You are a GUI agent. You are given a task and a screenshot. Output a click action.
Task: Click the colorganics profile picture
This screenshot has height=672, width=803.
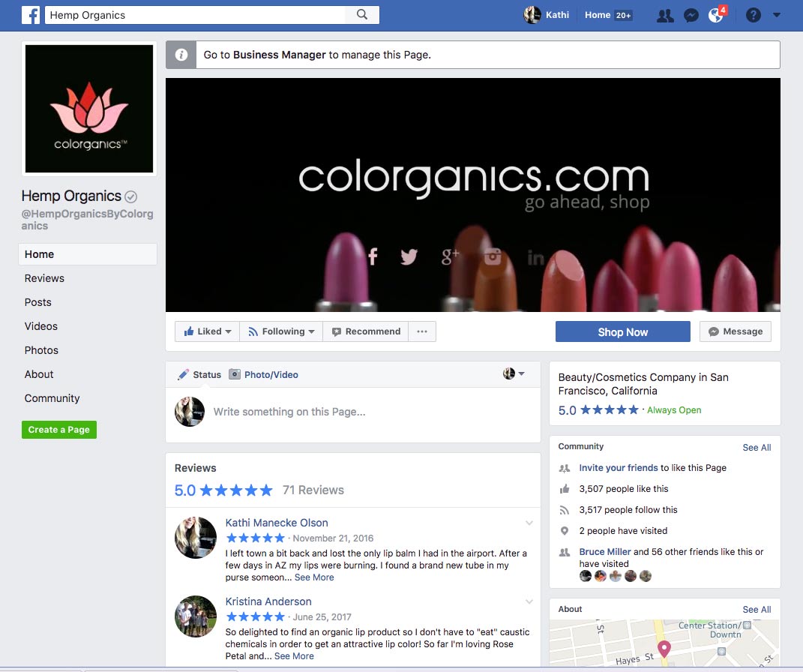[x=89, y=109]
